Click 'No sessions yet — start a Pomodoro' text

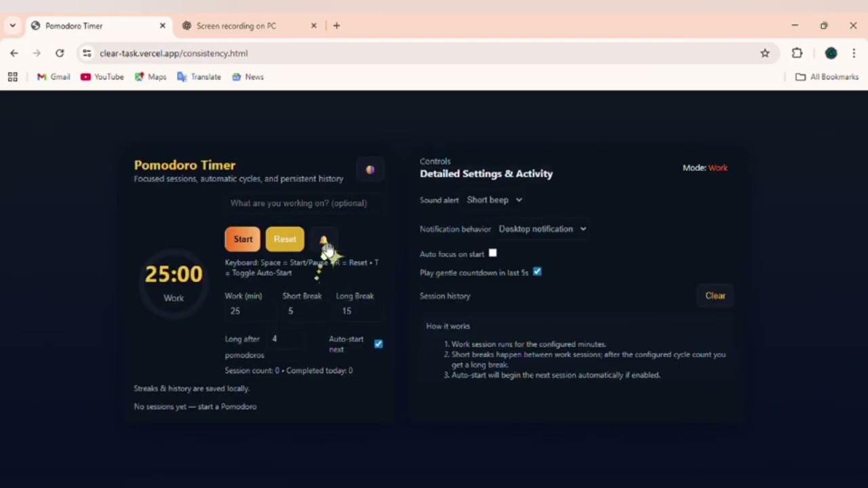pyautogui.click(x=195, y=407)
